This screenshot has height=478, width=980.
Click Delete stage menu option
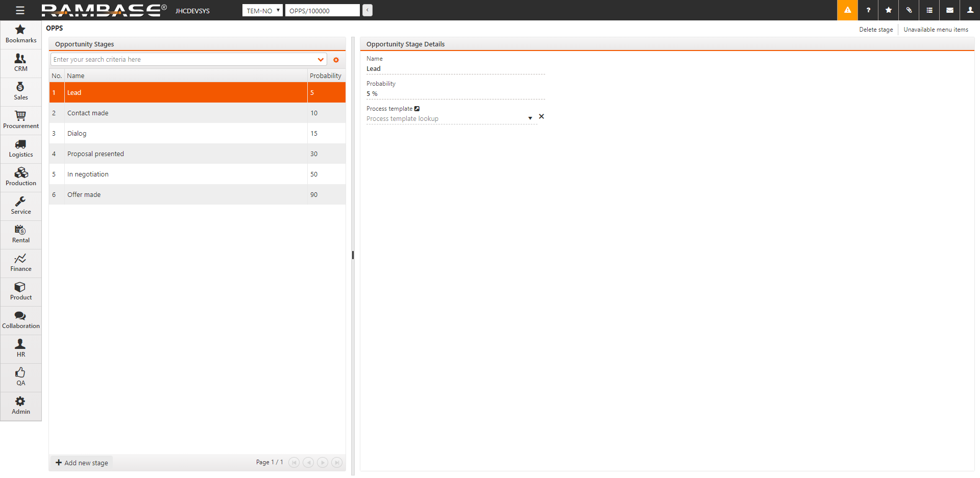876,30
